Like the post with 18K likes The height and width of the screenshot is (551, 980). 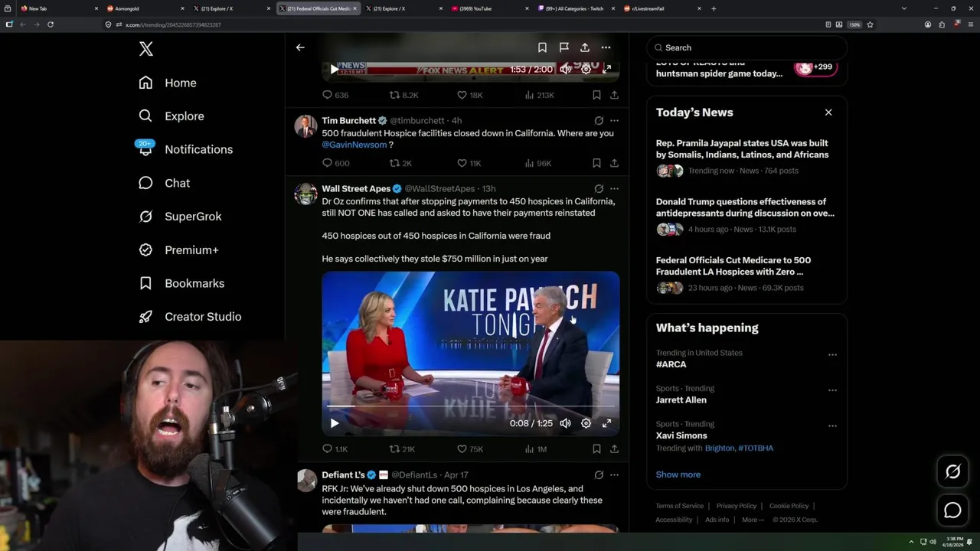(x=469, y=95)
